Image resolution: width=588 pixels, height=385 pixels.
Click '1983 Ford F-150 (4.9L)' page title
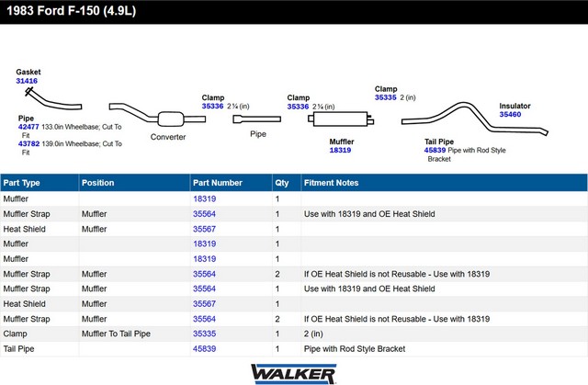(x=72, y=10)
